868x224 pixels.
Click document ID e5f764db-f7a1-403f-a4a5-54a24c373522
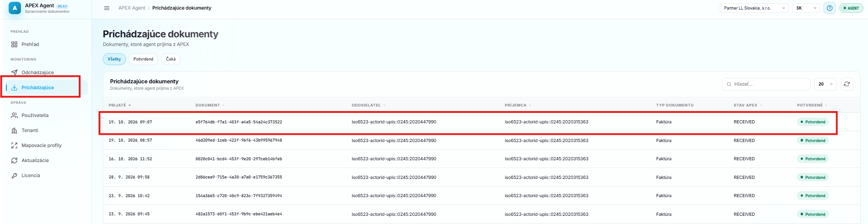pyautogui.click(x=239, y=122)
